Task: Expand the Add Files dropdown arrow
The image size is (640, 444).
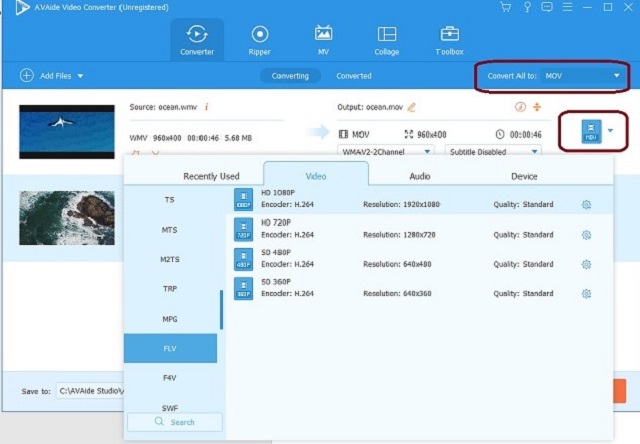Action: pos(80,76)
